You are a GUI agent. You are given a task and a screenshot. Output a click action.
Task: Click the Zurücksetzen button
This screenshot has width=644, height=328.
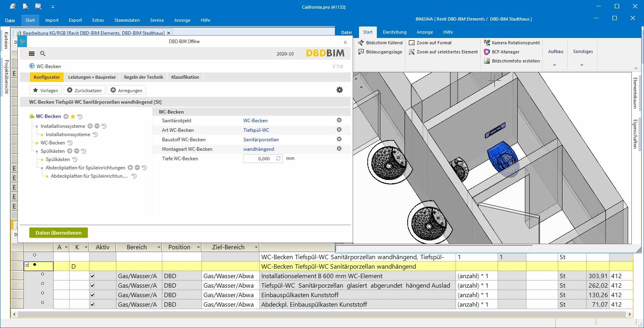tap(84, 90)
